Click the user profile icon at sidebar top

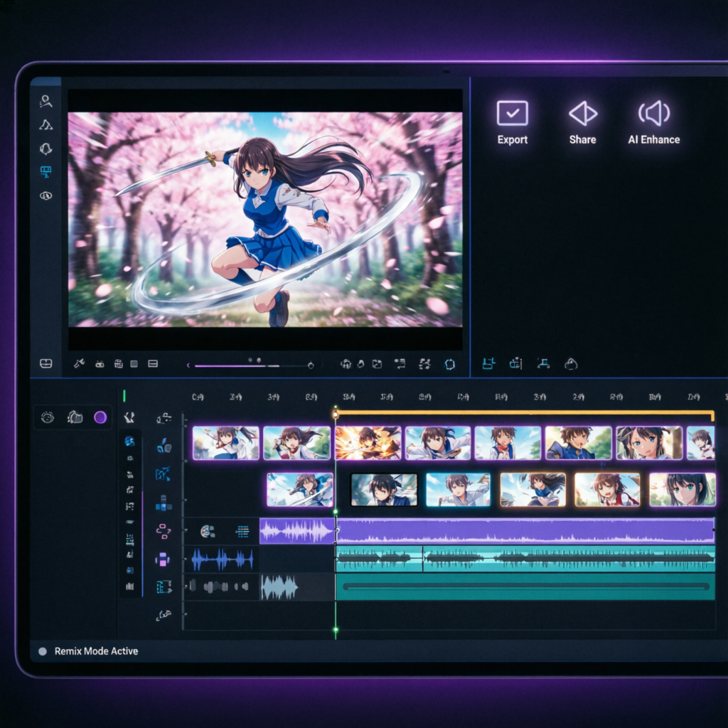pyautogui.click(x=45, y=102)
